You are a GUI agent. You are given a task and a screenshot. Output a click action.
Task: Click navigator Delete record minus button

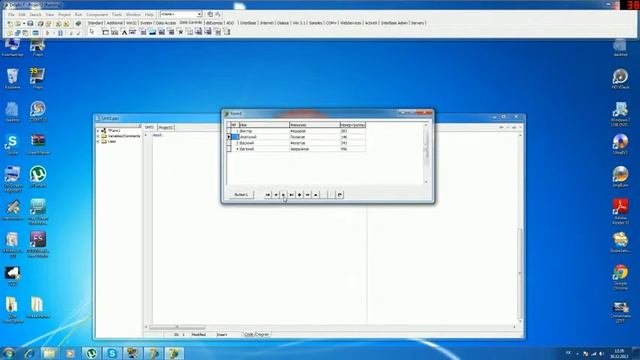(x=307, y=195)
